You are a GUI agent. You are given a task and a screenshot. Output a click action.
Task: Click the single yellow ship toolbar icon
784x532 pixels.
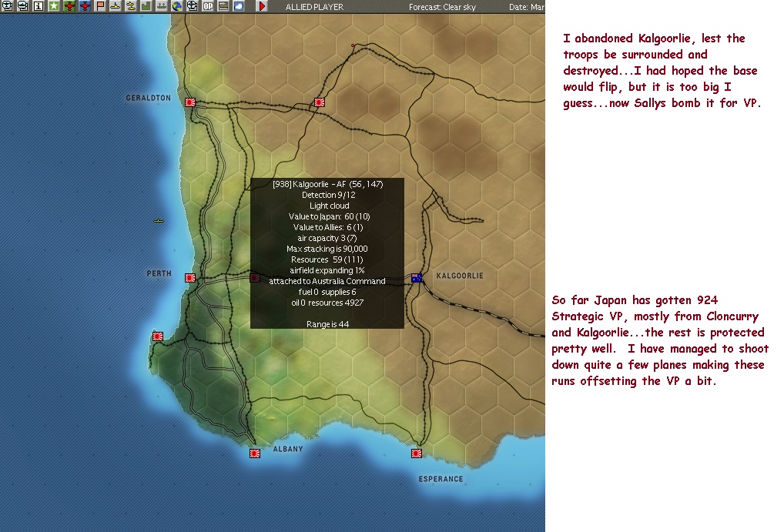click(115, 6)
